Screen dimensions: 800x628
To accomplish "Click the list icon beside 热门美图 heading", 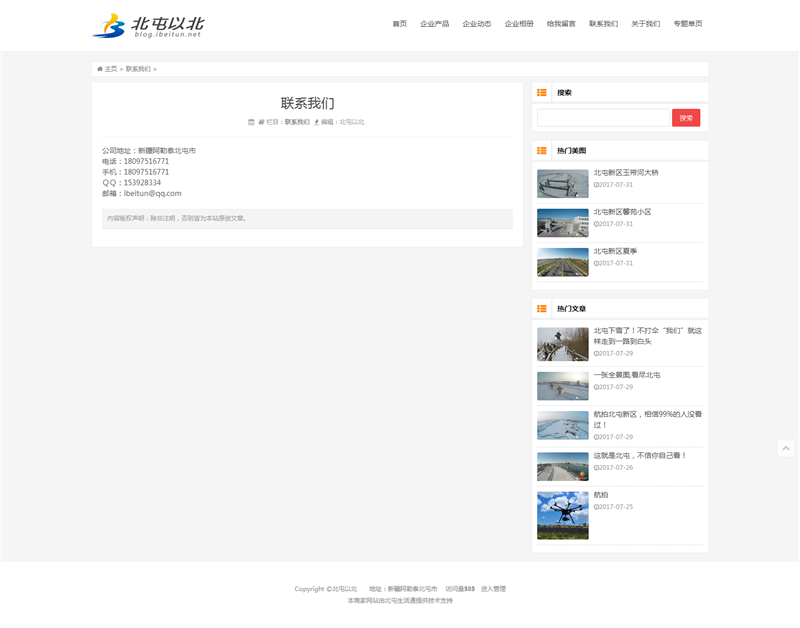I will (542, 150).
